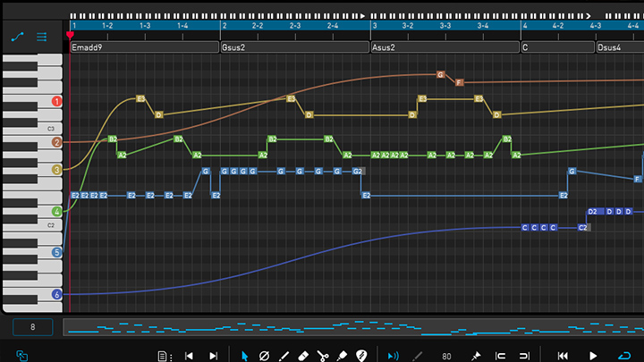644x362 pixels.
Task: Toggle loop playback button
Action: (623, 356)
